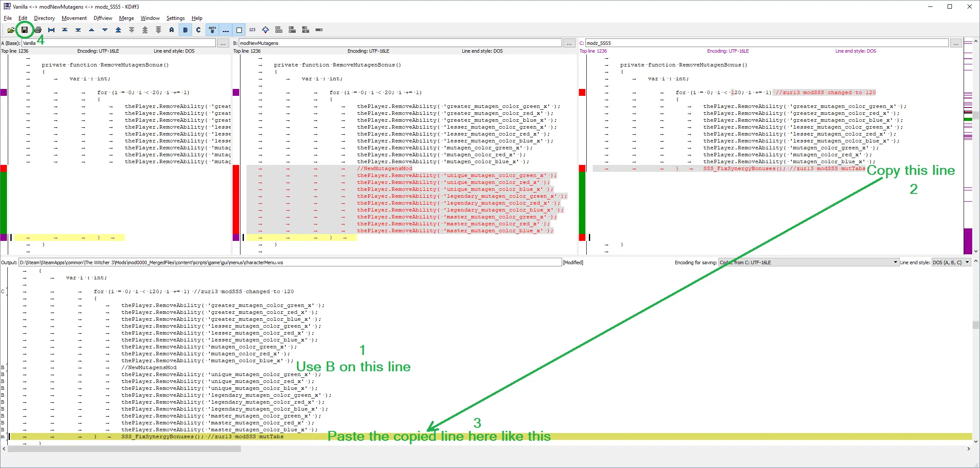Go to previous conflict blue double-up arrow
The image size is (980, 468).
pos(118,30)
